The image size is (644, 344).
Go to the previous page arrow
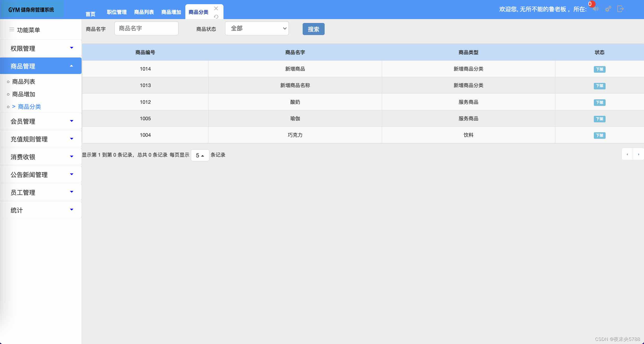627,154
